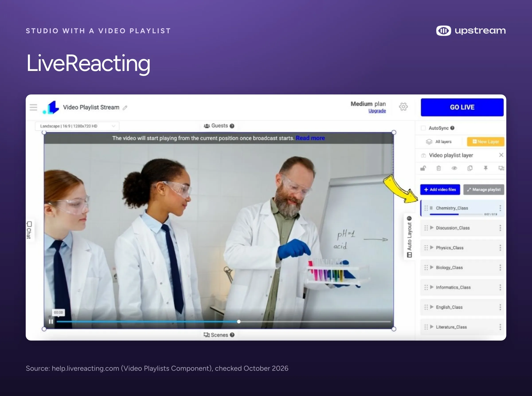This screenshot has width=532, height=396.
Task: Expand the Scenes panel
Action: tap(219, 335)
